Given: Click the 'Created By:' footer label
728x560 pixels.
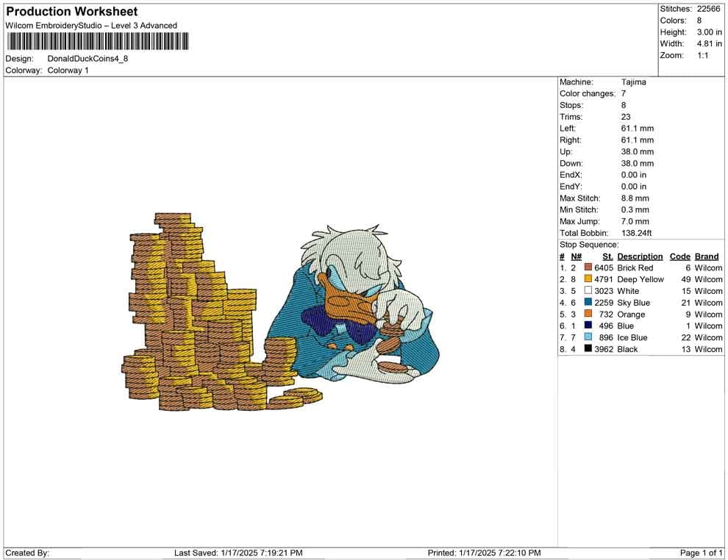Looking at the screenshot, I should coord(27,553).
